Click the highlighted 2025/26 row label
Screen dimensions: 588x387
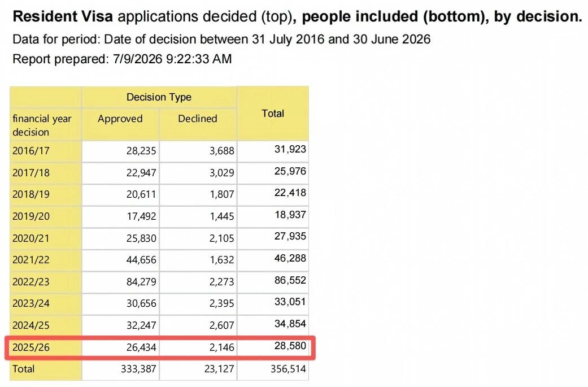31,347
